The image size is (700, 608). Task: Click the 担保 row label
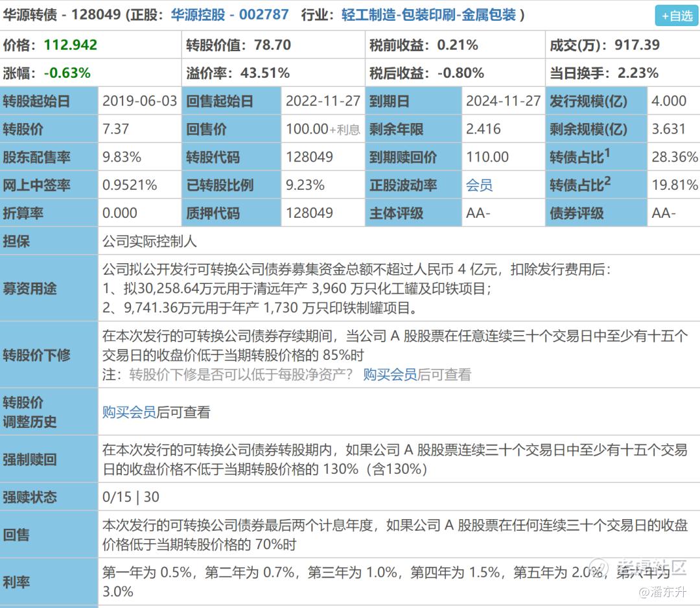tap(49, 241)
